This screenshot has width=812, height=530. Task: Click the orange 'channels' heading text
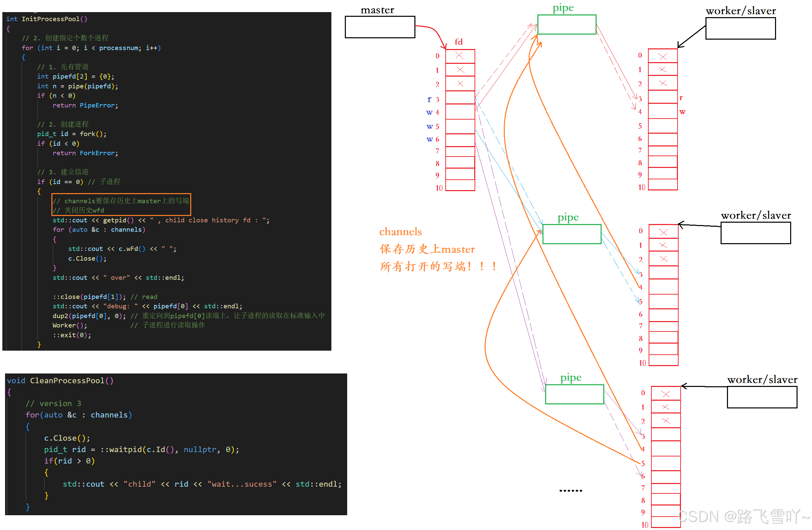tap(400, 232)
